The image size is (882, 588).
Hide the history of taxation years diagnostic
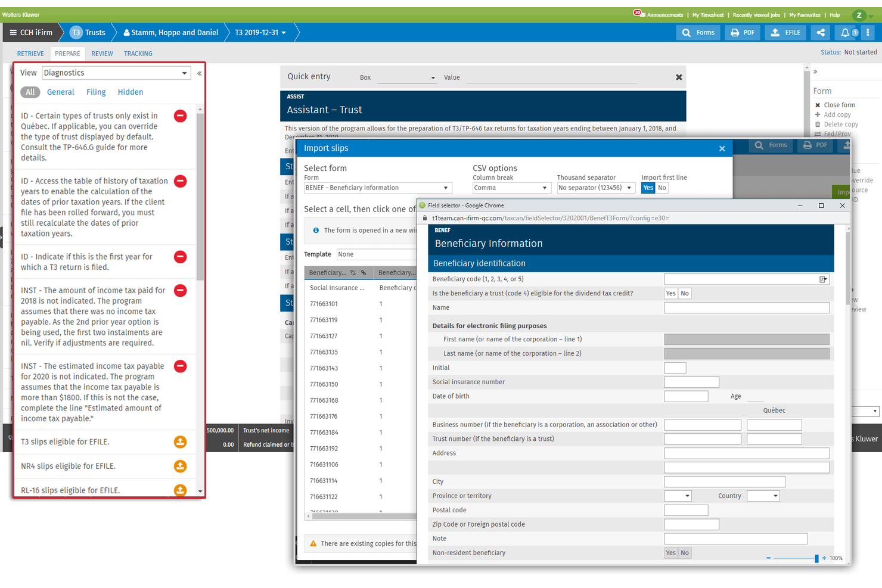tap(180, 181)
